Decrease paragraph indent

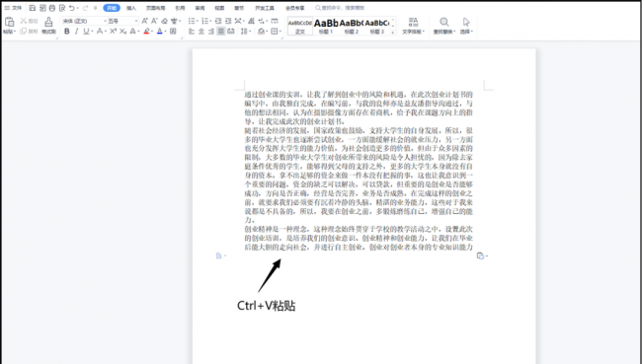point(218,21)
